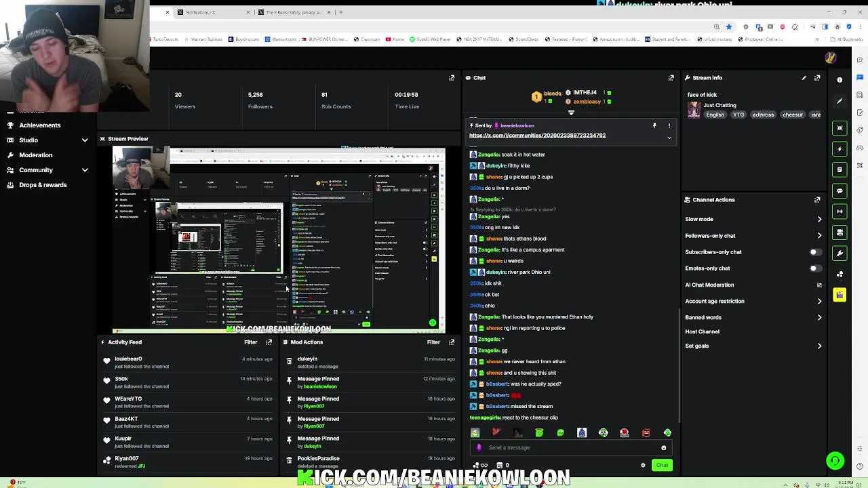Bookmark this page with the star icon
This screenshot has width=868, height=488.
tap(729, 27)
